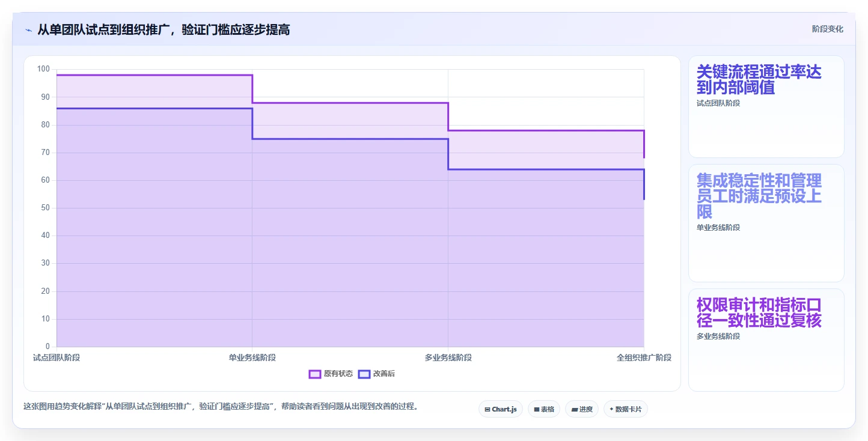Select the 数据卡片 chip
This screenshot has height=441, width=868.
click(626, 409)
